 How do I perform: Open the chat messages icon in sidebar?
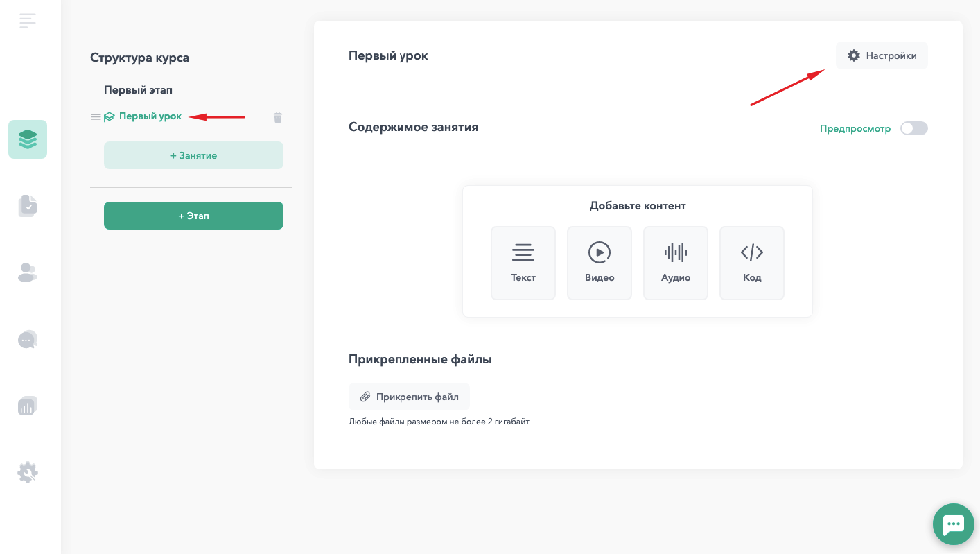(x=28, y=339)
